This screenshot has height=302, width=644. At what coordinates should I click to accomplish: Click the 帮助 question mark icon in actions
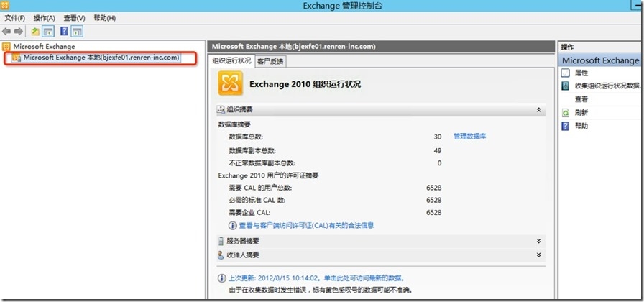click(566, 126)
